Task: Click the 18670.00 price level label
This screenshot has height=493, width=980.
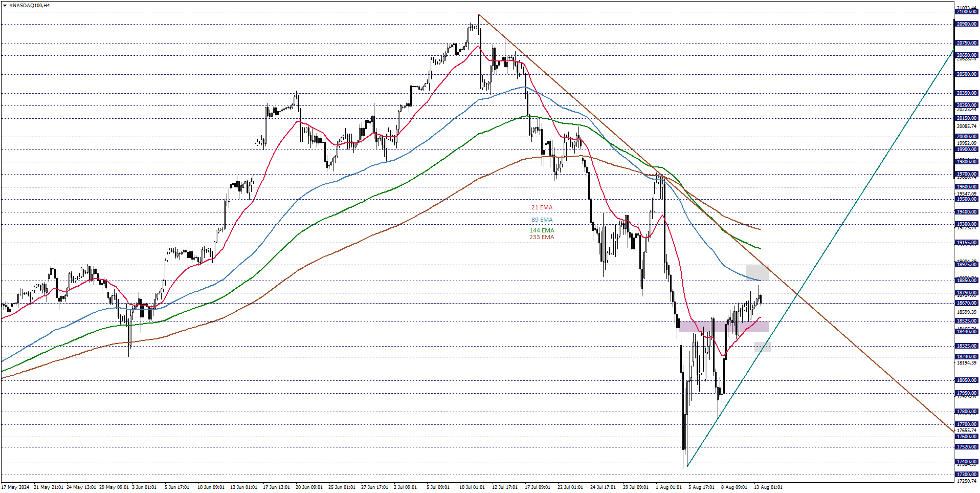Action: (x=967, y=303)
